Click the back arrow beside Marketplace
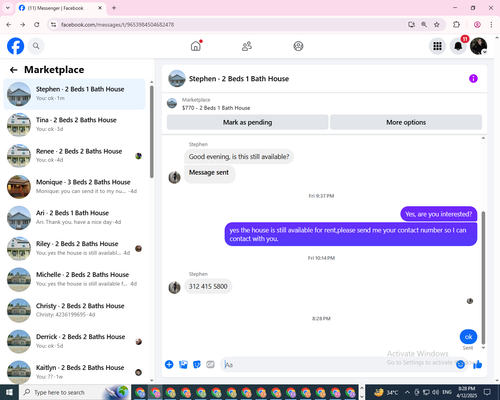The image size is (500, 400). [x=13, y=70]
